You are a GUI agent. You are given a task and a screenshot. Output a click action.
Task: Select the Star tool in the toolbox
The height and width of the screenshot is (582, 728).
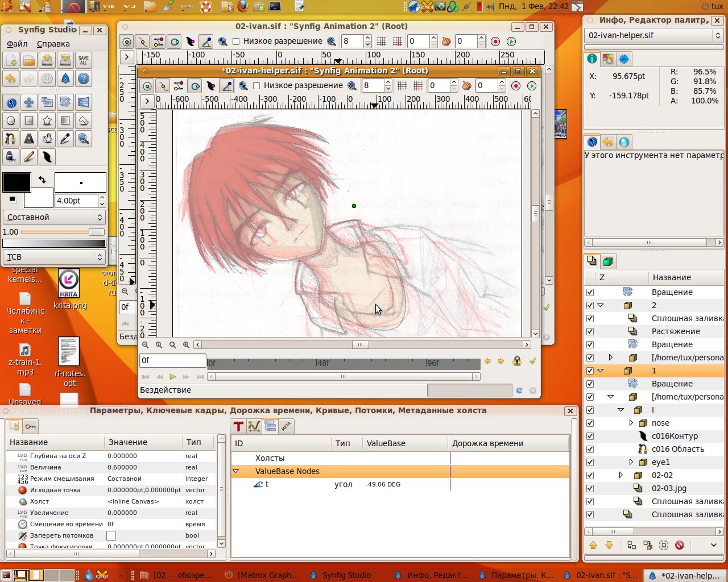(47, 120)
